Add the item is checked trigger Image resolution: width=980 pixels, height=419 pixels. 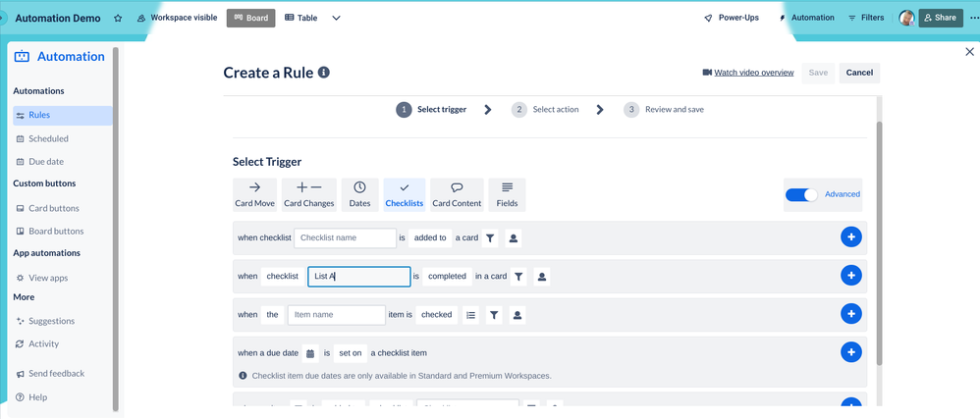850,313
